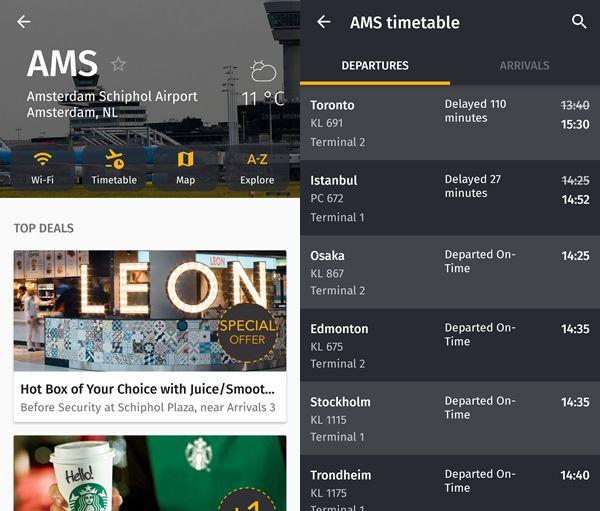This screenshot has height=511, width=600.
Task: Tap the cloudy weather icon
Action: (x=263, y=71)
